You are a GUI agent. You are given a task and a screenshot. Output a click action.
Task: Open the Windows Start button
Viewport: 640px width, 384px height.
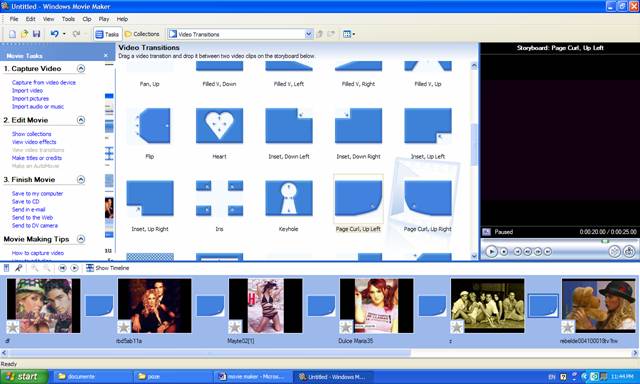click(x=23, y=377)
